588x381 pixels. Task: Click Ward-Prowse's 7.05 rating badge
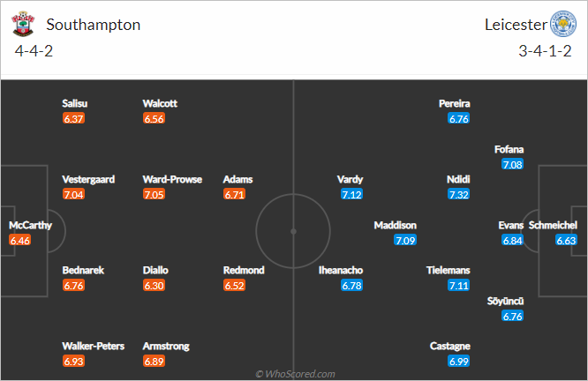154,194
